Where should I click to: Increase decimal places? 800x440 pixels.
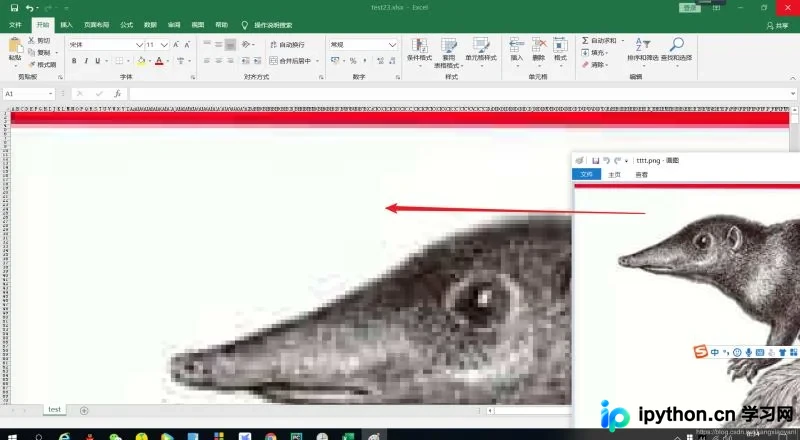(x=380, y=61)
